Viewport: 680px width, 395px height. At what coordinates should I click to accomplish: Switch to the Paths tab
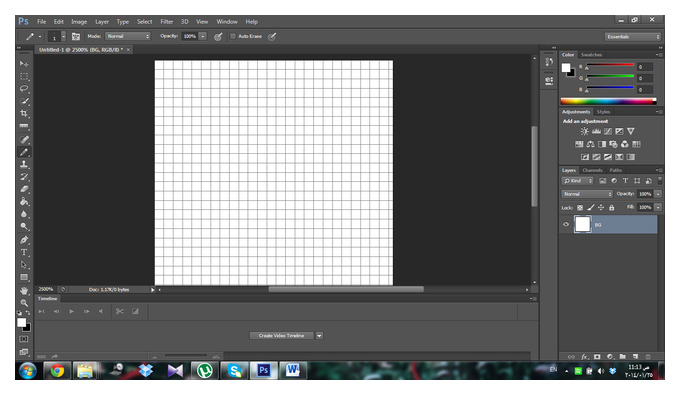coord(615,170)
